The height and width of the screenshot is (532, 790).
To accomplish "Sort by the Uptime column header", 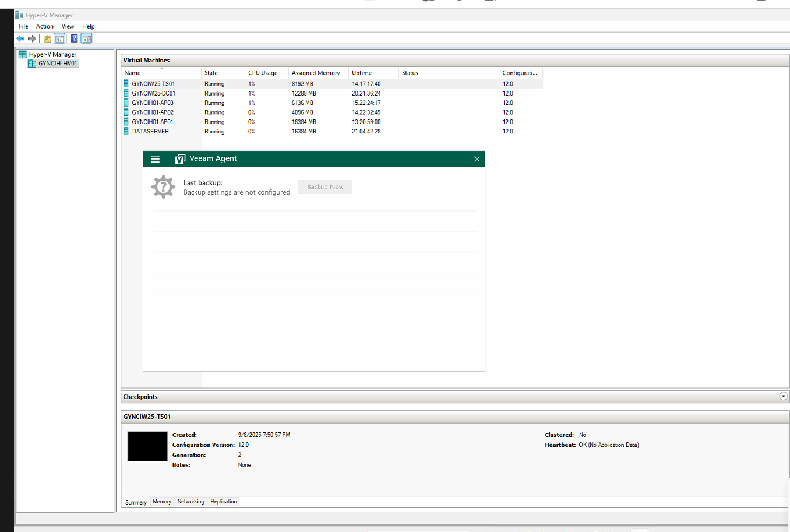I will [x=373, y=73].
